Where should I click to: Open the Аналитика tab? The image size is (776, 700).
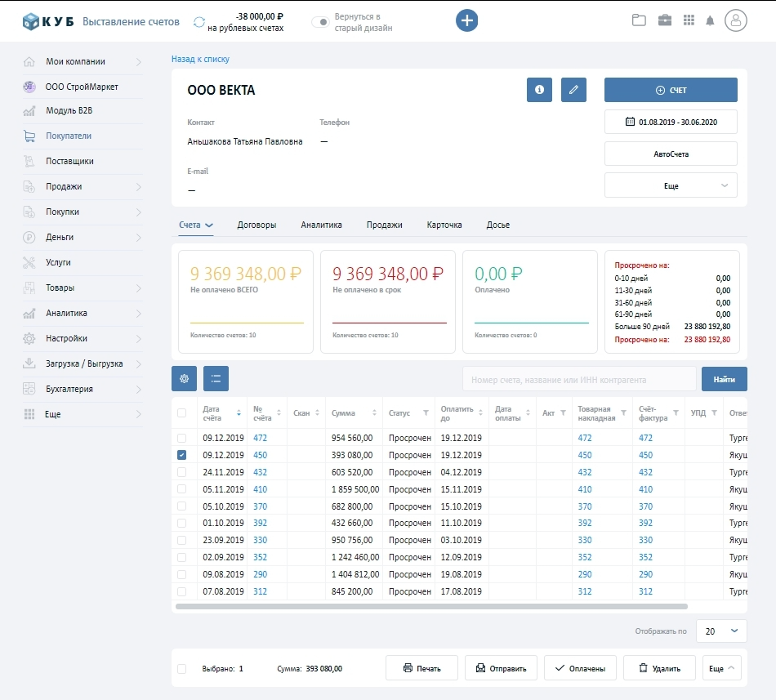click(321, 225)
